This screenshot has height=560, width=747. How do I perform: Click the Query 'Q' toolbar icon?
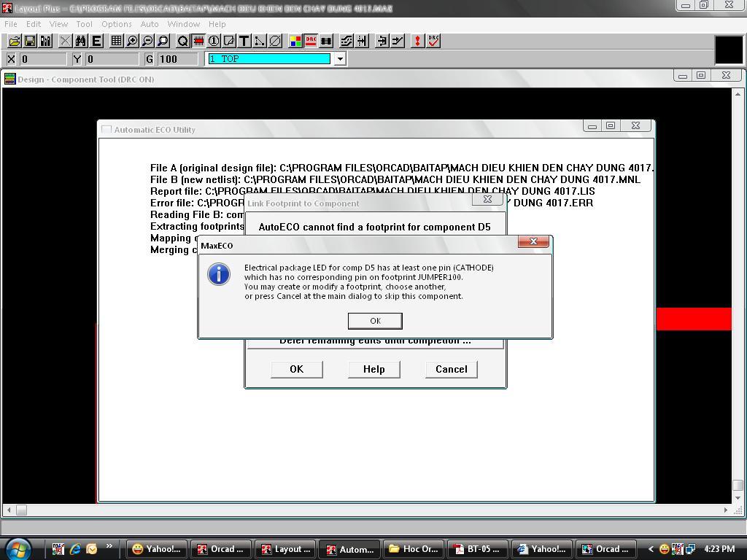coord(182,41)
